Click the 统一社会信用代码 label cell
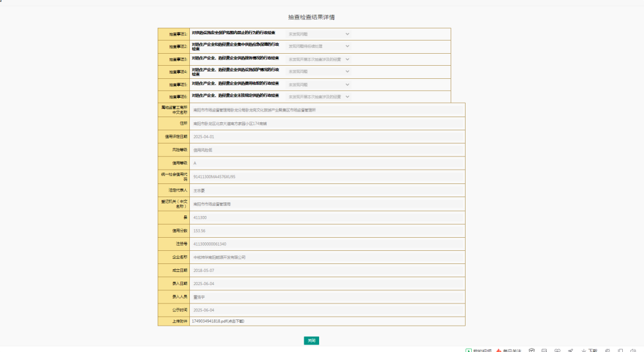Screen dimensions: 644x352 [x=174, y=177]
